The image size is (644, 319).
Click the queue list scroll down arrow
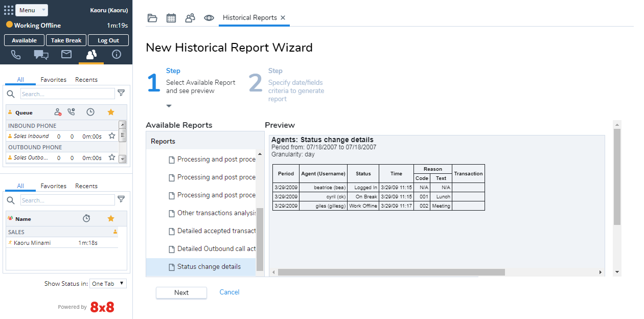(122, 159)
